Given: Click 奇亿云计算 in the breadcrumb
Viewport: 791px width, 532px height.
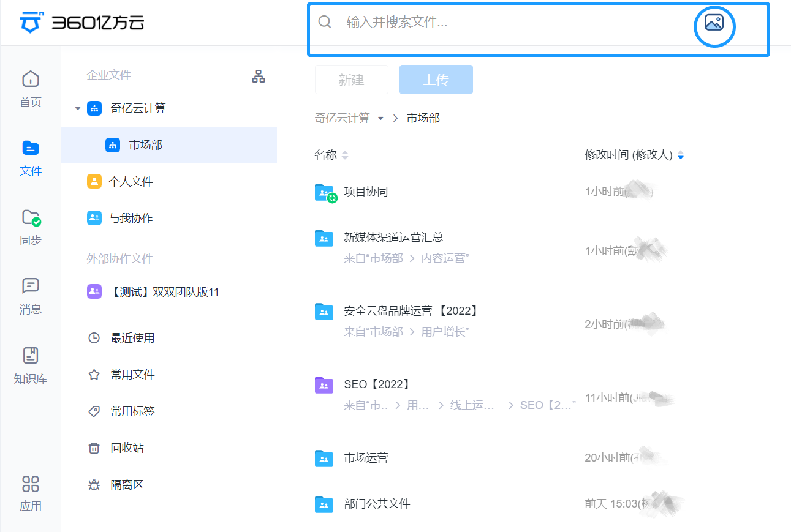Looking at the screenshot, I should (343, 118).
